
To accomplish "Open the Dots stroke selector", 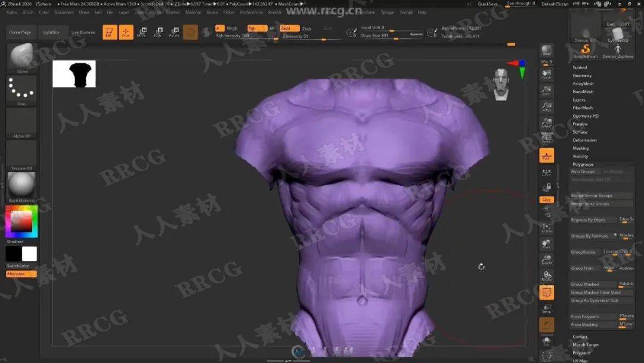I will [x=21, y=90].
